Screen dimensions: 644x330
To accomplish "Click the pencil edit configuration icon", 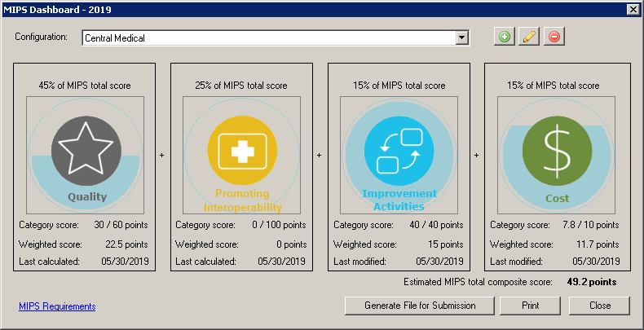I will [x=530, y=37].
